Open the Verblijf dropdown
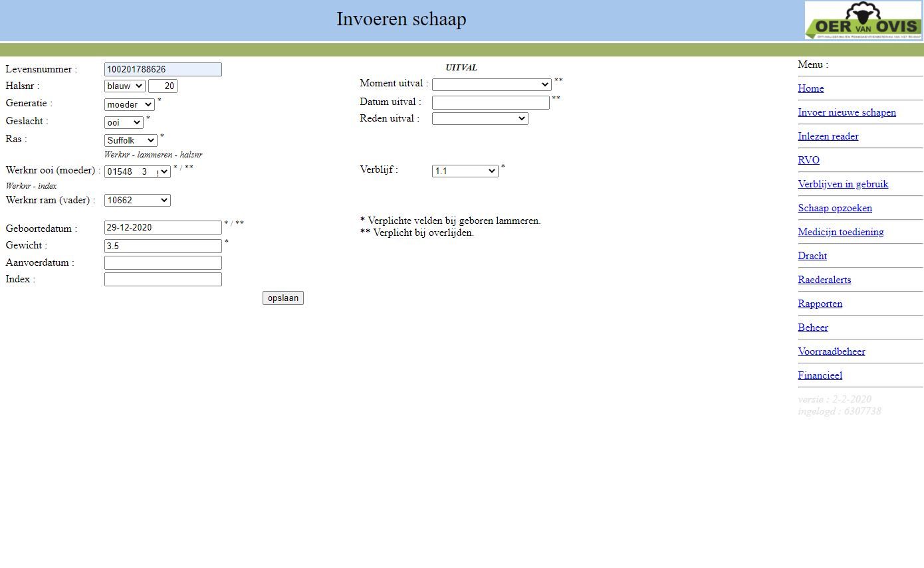924x568 pixels. pyautogui.click(x=465, y=171)
